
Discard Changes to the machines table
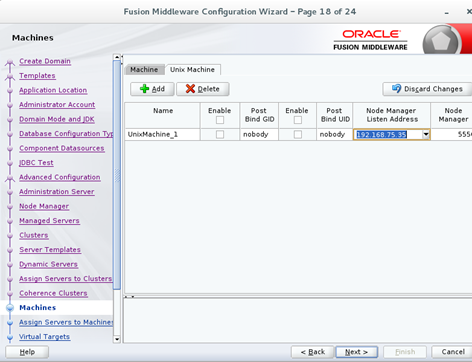click(x=427, y=89)
